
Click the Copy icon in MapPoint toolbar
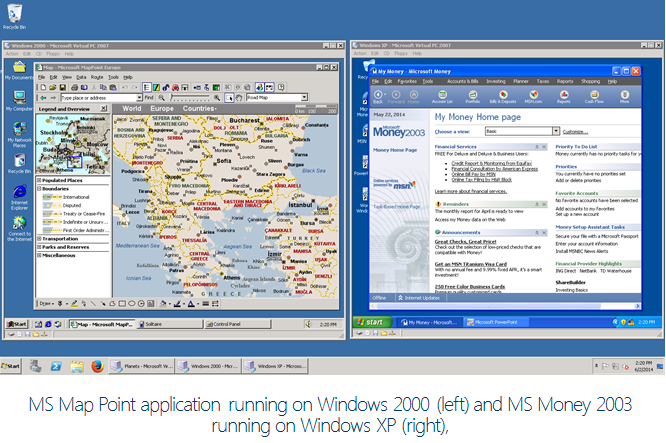(x=103, y=87)
